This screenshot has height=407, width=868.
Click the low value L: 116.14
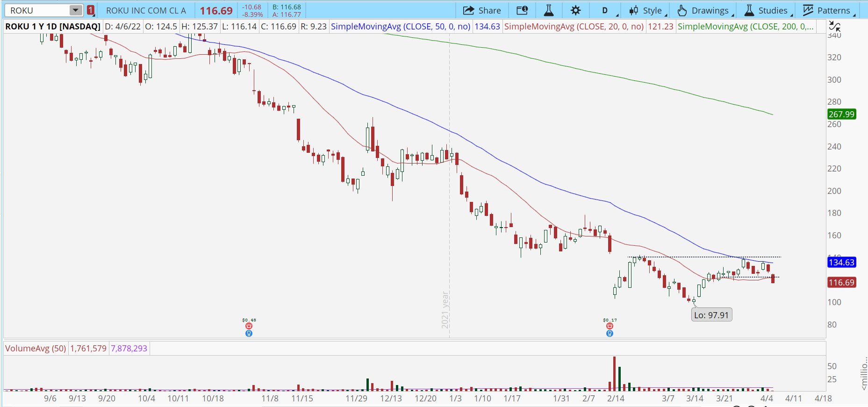point(239,27)
